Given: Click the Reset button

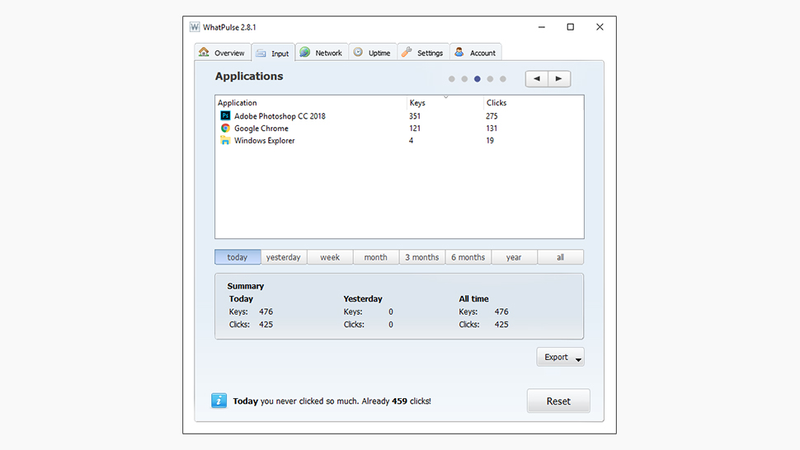Looking at the screenshot, I should pos(558,401).
